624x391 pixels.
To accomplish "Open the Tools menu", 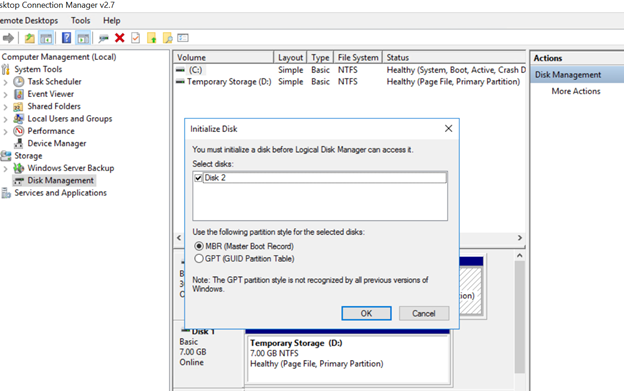I will [80, 21].
